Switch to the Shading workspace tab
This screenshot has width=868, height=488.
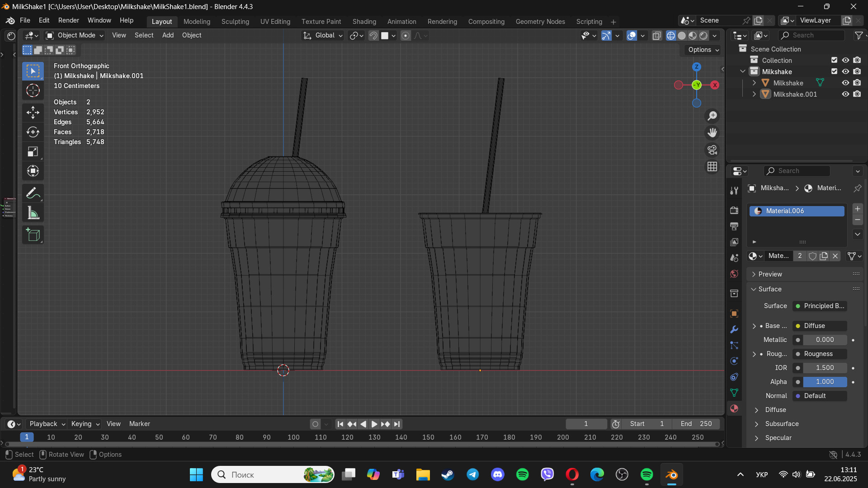click(364, 22)
